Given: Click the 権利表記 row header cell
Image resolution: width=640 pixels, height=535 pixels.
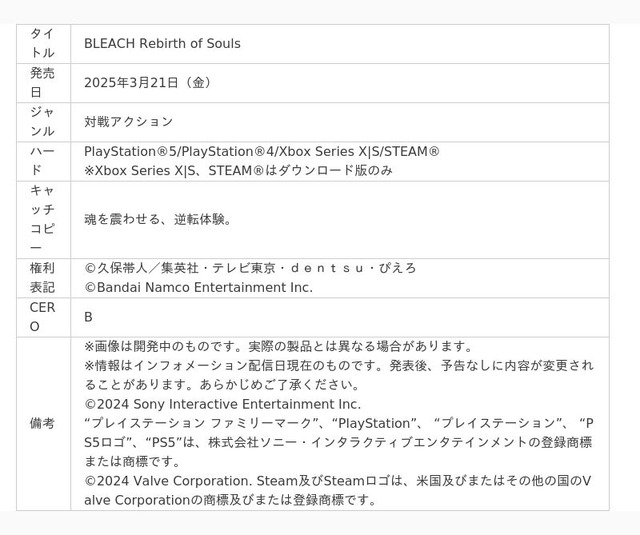Looking at the screenshot, I should point(43,278).
